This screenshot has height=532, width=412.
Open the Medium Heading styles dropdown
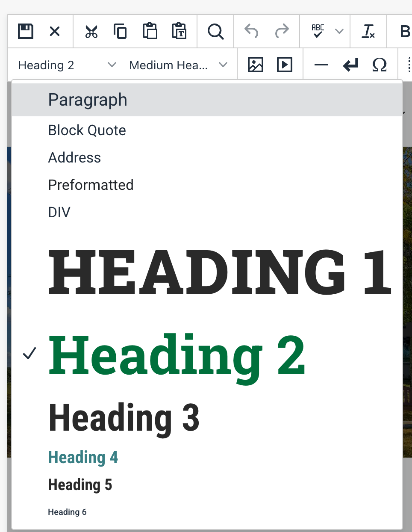tap(178, 65)
